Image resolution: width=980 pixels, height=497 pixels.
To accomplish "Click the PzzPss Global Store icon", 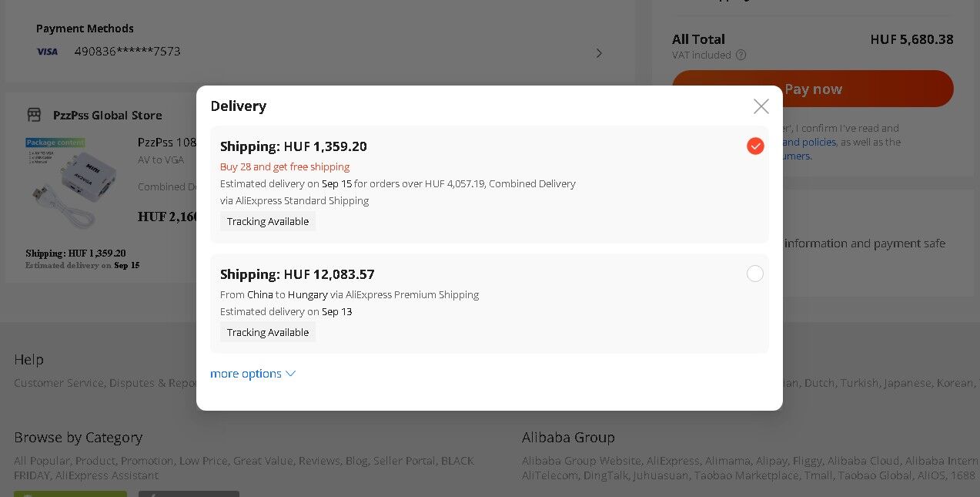I will pyautogui.click(x=34, y=115).
